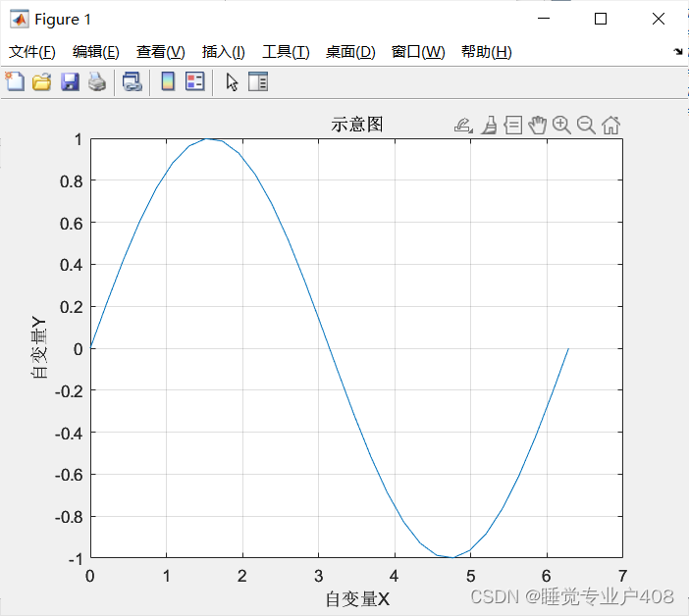
Task: Select the Edit Plot arrow tool
Action: [x=232, y=82]
